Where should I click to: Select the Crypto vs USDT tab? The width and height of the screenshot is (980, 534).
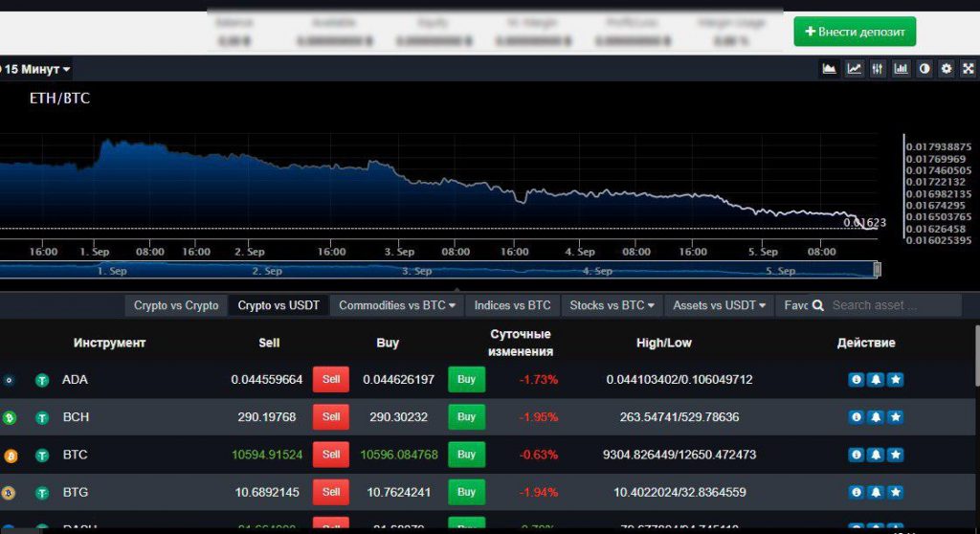tap(278, 305)
